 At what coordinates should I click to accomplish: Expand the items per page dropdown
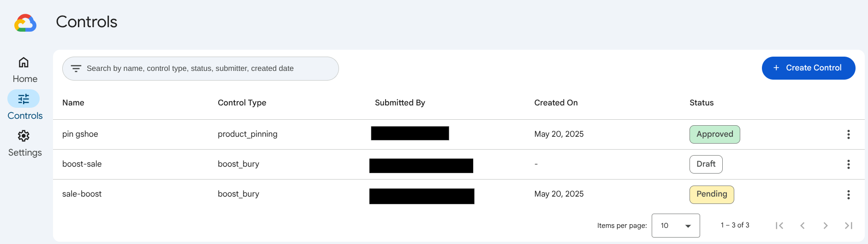[676, 226]
